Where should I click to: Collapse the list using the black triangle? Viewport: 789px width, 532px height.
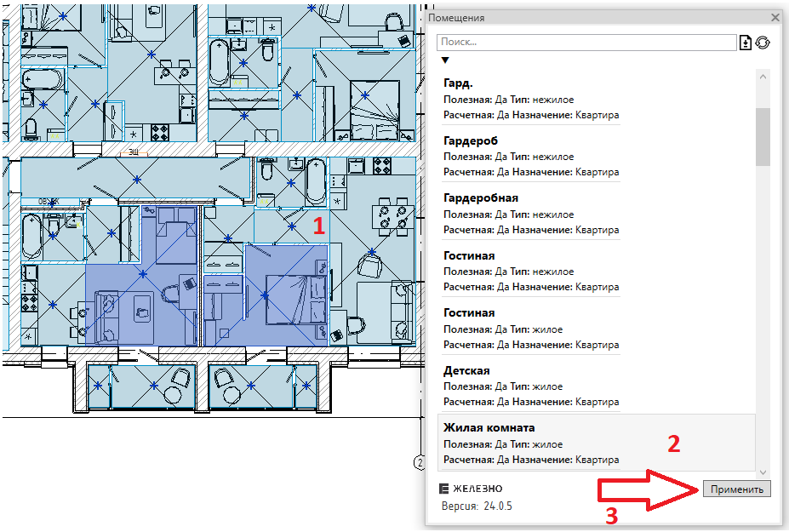coord(445,60)
